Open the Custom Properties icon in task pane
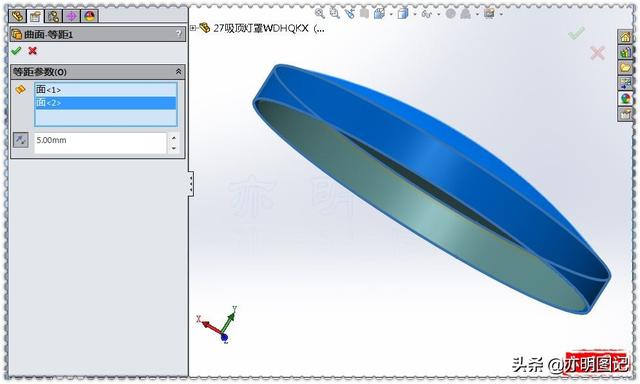This screenshot has width=640, height=384. [x=625, y=115]
